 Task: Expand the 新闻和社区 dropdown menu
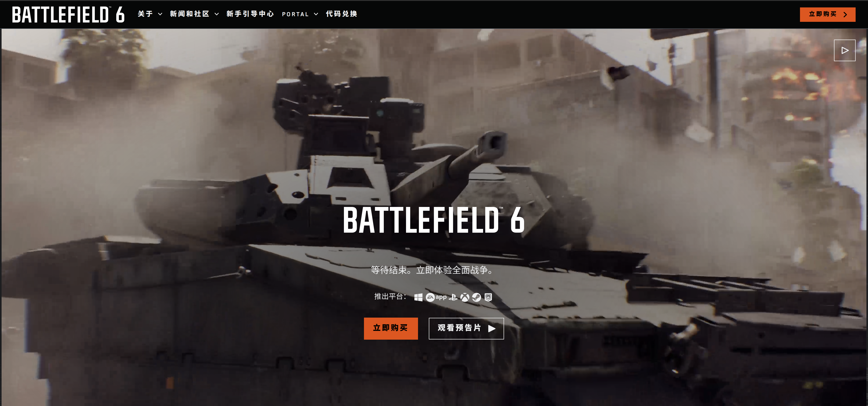194,14
